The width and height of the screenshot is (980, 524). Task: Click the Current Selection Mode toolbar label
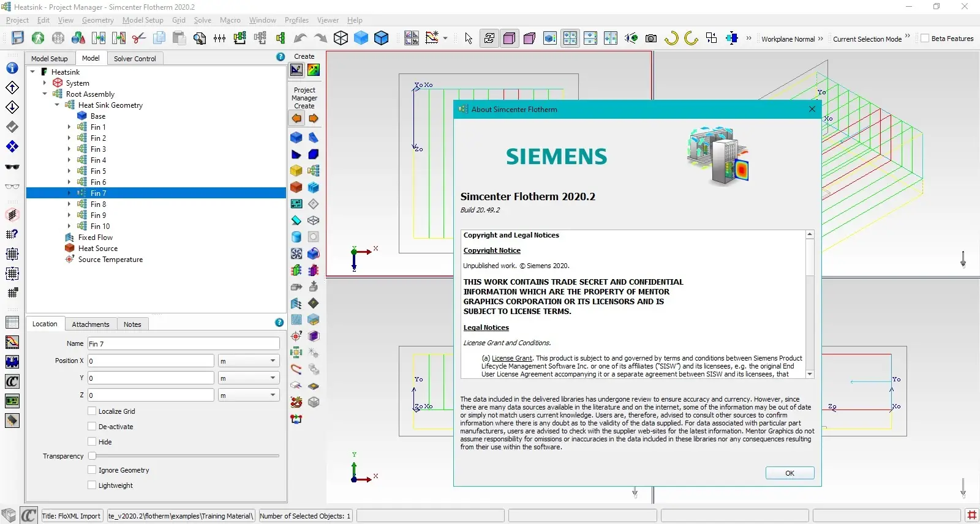(x=867, y=39)
